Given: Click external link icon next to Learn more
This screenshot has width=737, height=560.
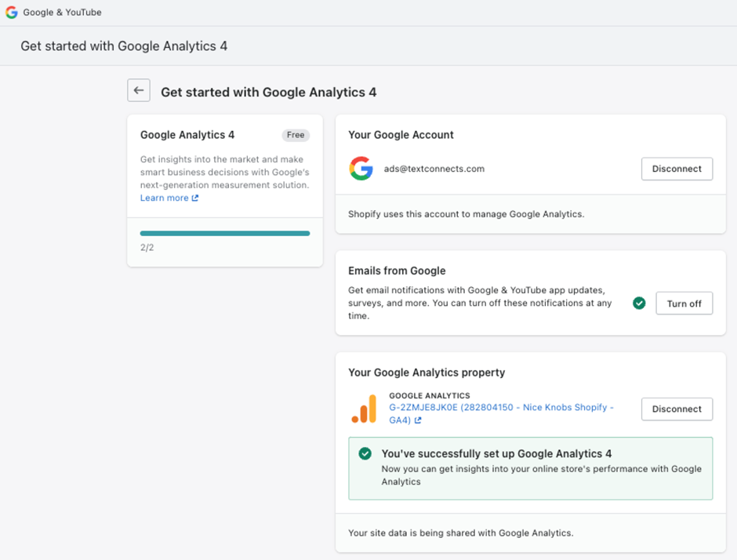Looking at the screenshot, I should tap(195, 198).
